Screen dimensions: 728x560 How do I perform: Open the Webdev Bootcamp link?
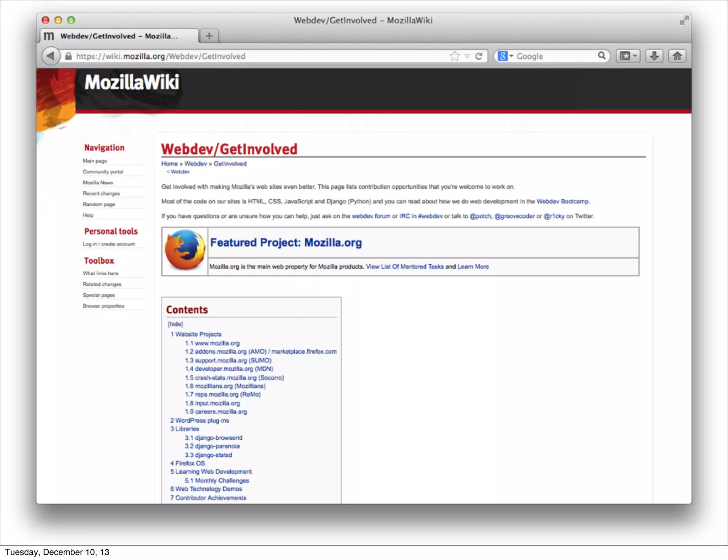coord(562,201)
